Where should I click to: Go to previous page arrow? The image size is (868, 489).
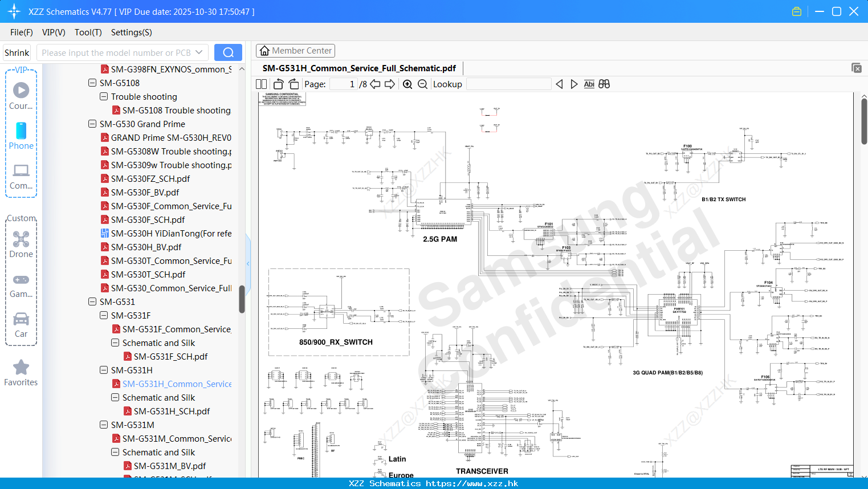pyautogui.click(x=375, y=84)
